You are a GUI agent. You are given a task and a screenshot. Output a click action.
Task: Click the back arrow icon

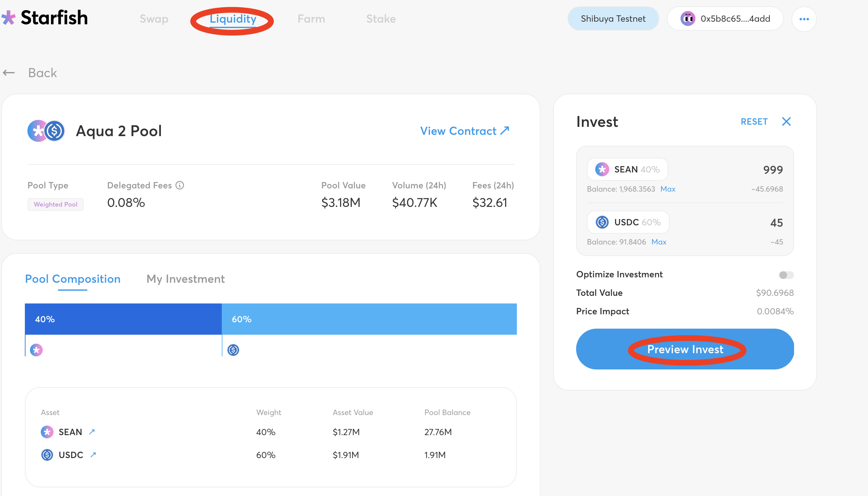pyautogui.click(x=9, y=73)
